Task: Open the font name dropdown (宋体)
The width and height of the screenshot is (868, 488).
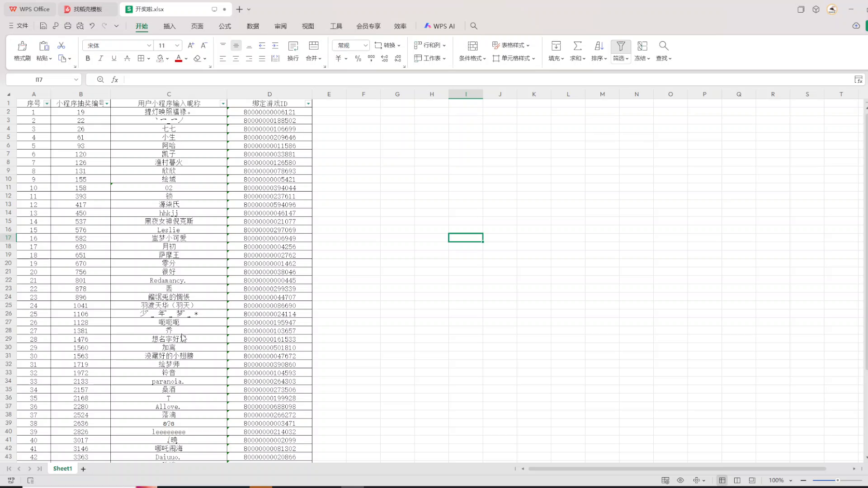Action: 149,46
